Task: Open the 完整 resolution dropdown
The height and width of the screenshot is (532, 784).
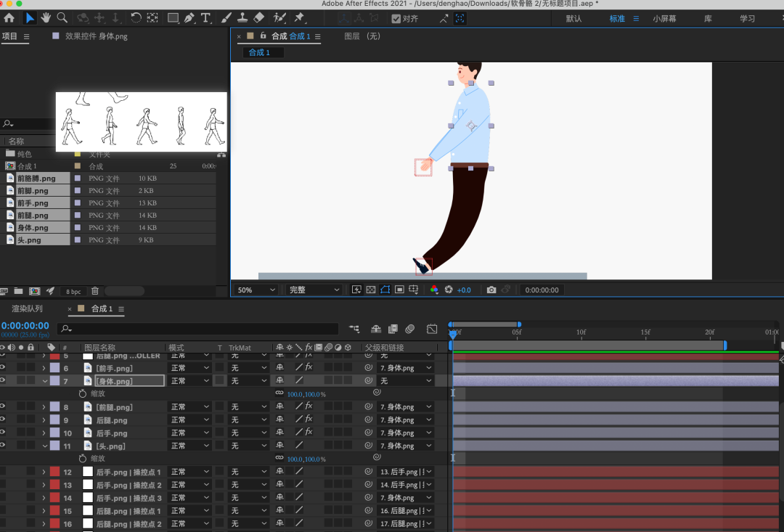Action: click(x=314, y=290)
